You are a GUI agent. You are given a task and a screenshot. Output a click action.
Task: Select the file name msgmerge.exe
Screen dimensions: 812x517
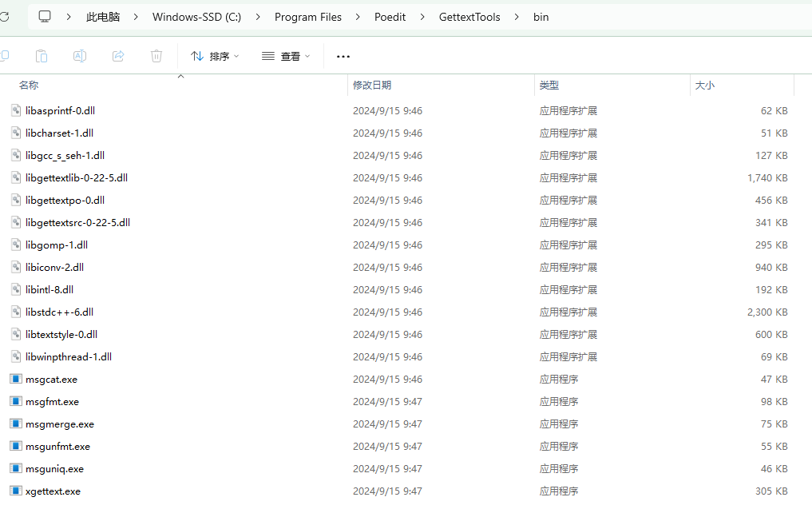[60, 424]
